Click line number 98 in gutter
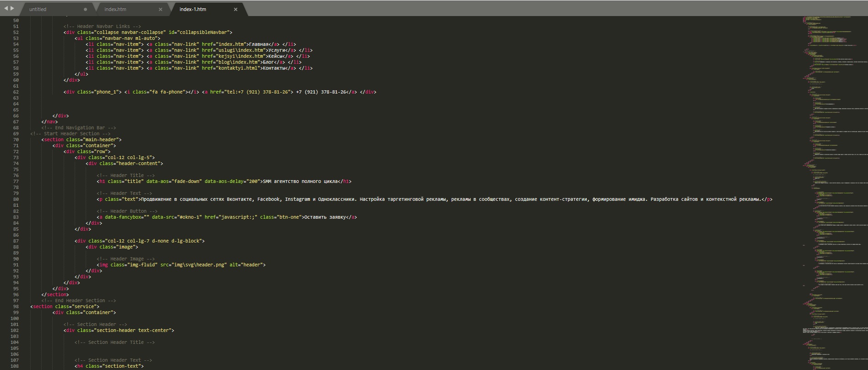This screenshot has width=868, height=370. click(16, 307)
